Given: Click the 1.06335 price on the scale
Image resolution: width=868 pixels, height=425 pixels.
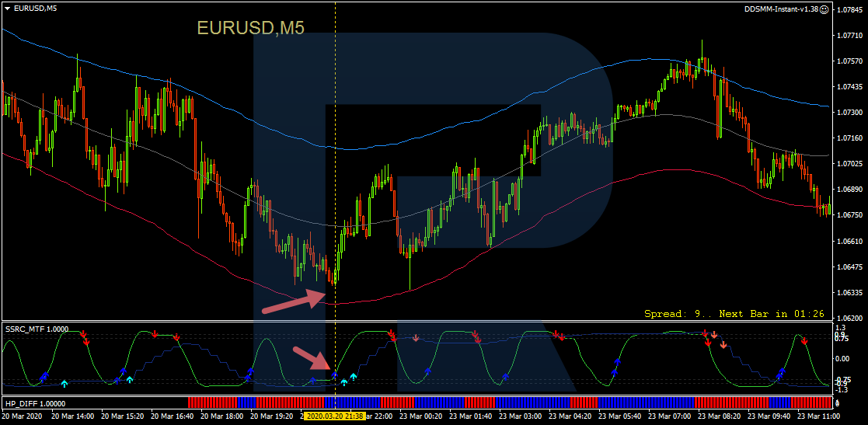Looking at the screenshot, I should point(850,293).
